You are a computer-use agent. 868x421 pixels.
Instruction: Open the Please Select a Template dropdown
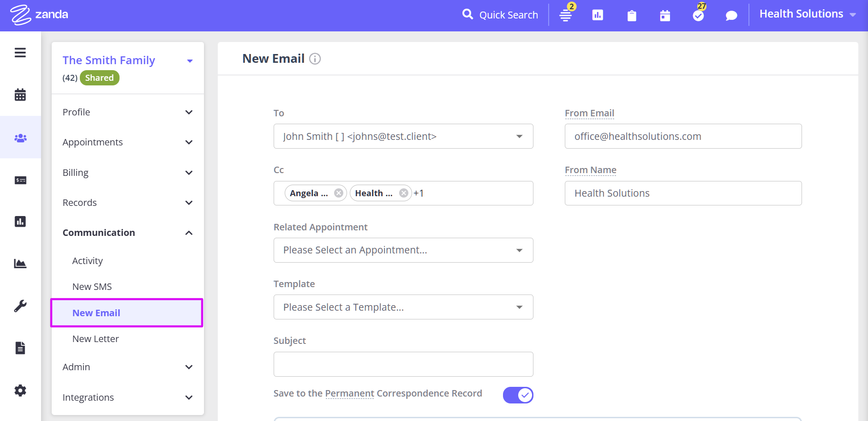[x=403, y=307]
